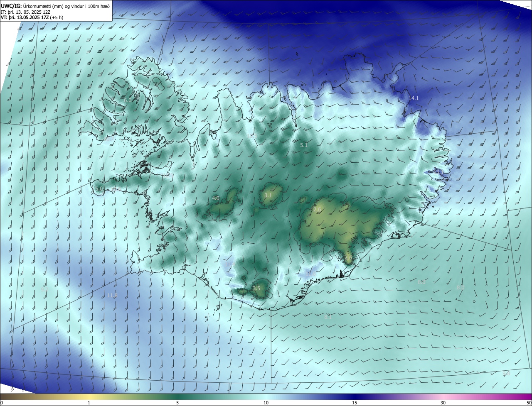Click the '15' tick on the color scale

click(355, 403)
